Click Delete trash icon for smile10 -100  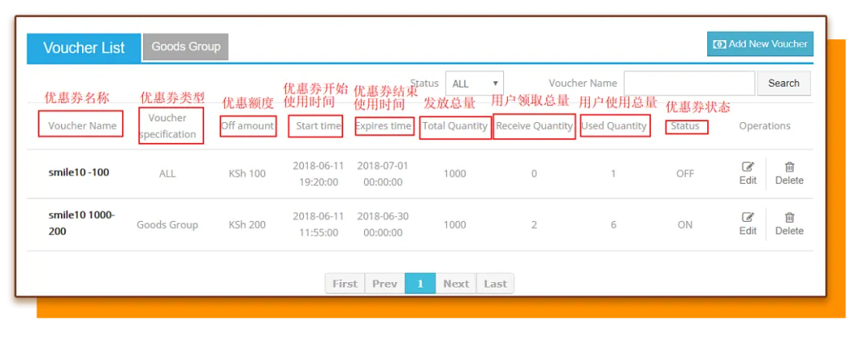(789, 167)
